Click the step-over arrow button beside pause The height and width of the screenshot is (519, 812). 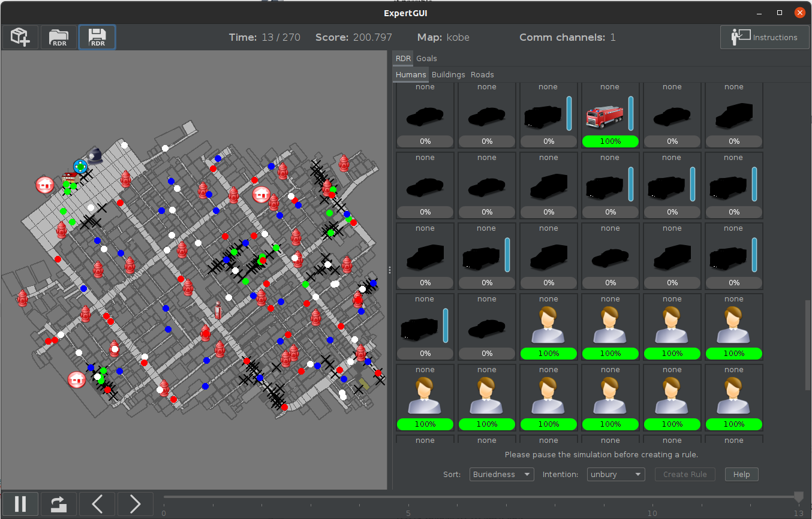tap(59, 504)
